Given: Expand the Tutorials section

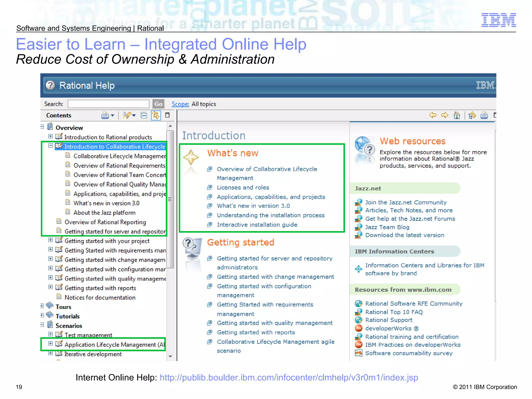Looking at the screenshot, I should click(42, 315).
